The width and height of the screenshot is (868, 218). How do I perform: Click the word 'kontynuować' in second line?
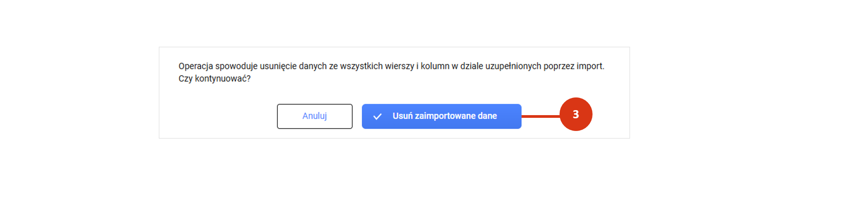pyautogui.click(x=221, y=78)
